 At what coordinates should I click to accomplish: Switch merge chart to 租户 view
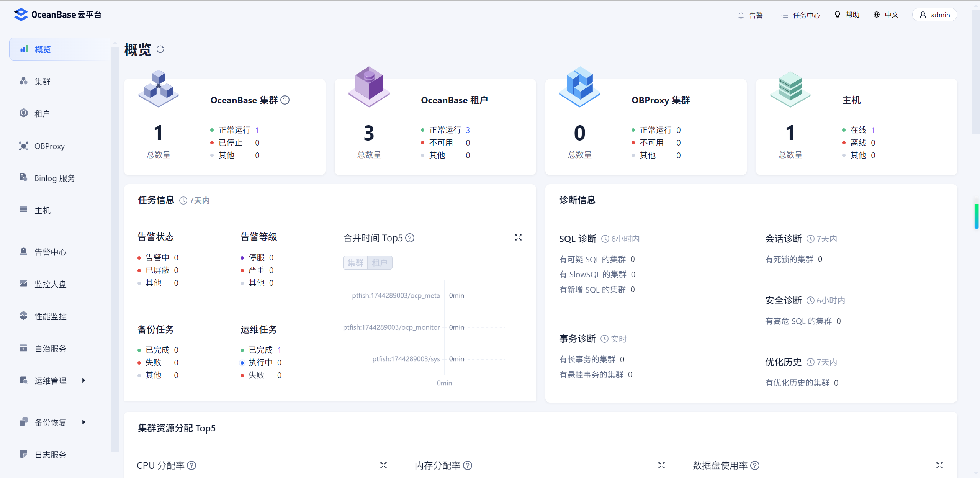(x=380, y=263)
